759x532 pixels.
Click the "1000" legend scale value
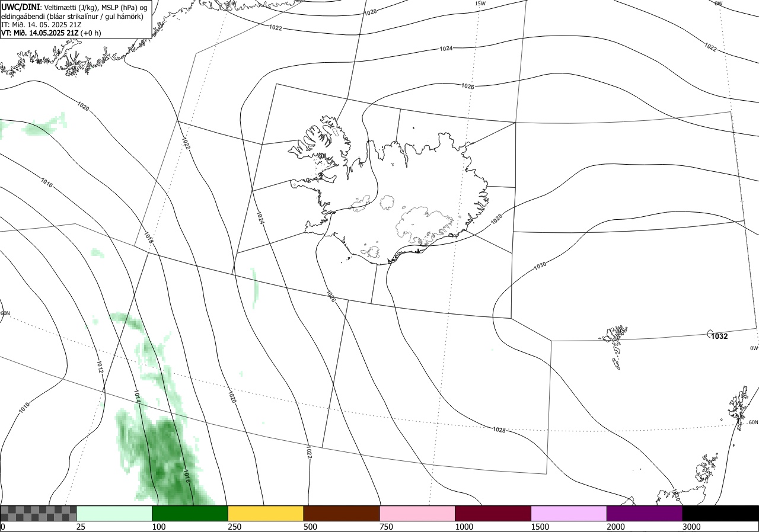point(464,527)
